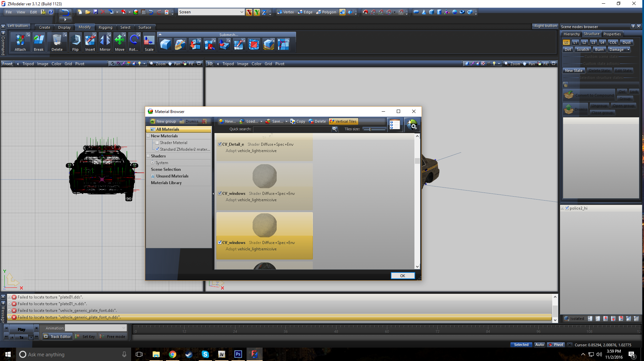Image resolution: width=644 pixels, height=361 pixels.
Task: Click the Flip tool icon
Action: 75,40
